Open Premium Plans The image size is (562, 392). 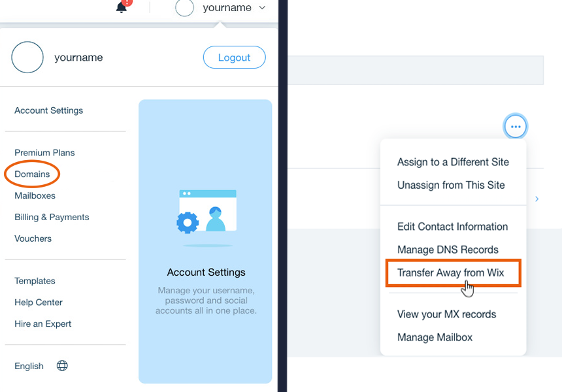click(x=45, y=153)
